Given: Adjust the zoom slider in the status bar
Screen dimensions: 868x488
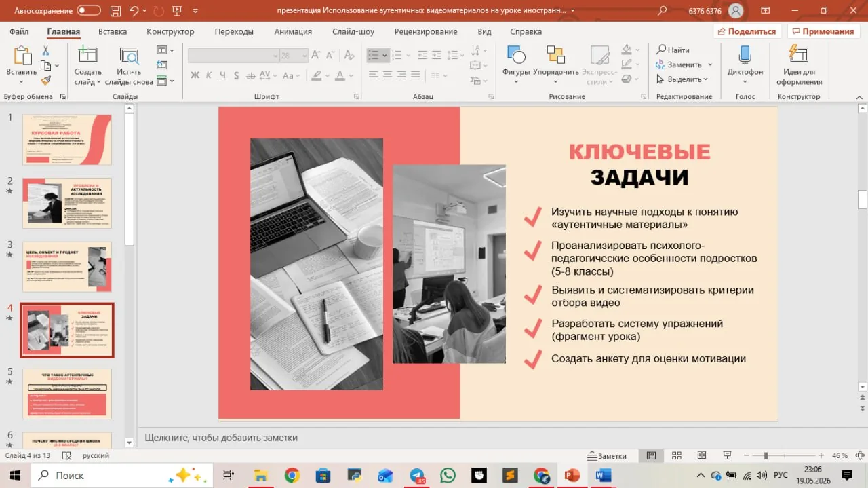Looking at the screenshot, I should click(x=766, y=456).
